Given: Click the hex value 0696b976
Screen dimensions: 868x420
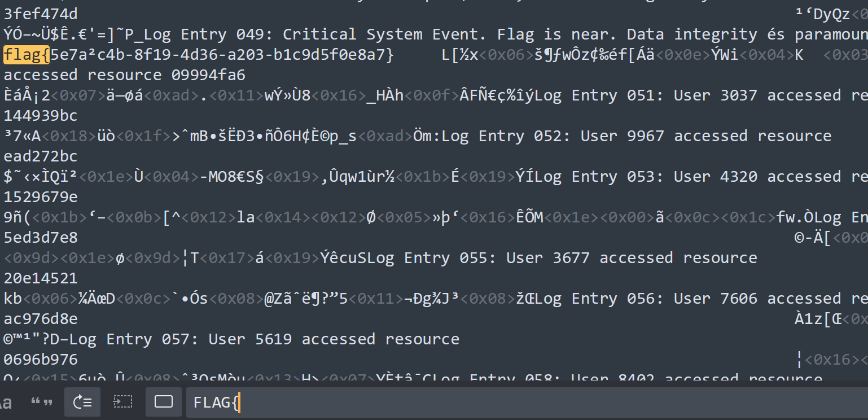Looking at the screenshot, I should tap(41, 360).
